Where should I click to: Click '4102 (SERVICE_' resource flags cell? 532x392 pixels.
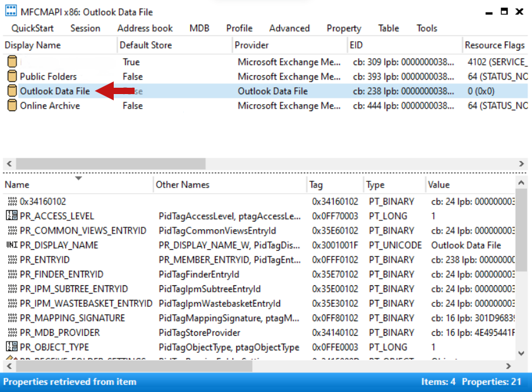click(497, 62)
